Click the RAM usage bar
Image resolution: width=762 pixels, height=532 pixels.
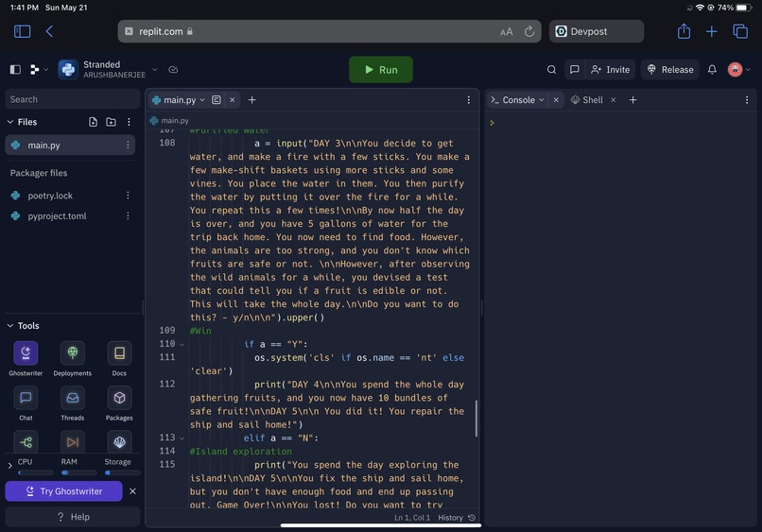[x=78, y=472]
